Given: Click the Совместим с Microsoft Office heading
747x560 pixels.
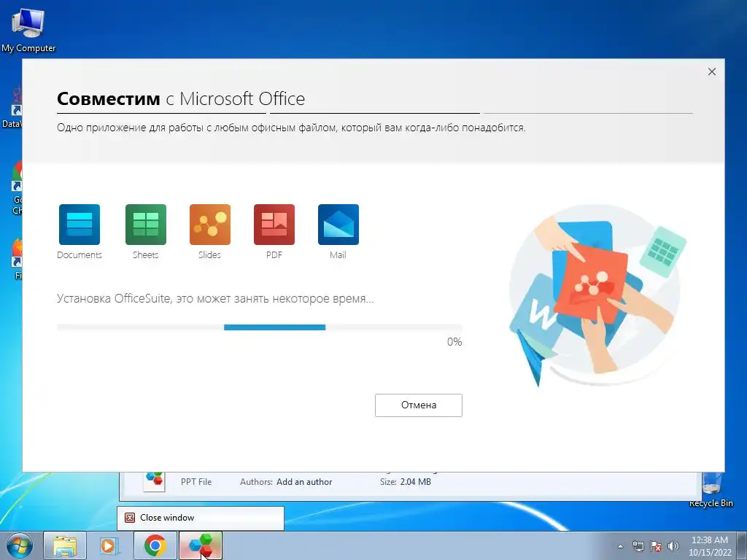Looking at the screenshot, I should pos(181,98).
